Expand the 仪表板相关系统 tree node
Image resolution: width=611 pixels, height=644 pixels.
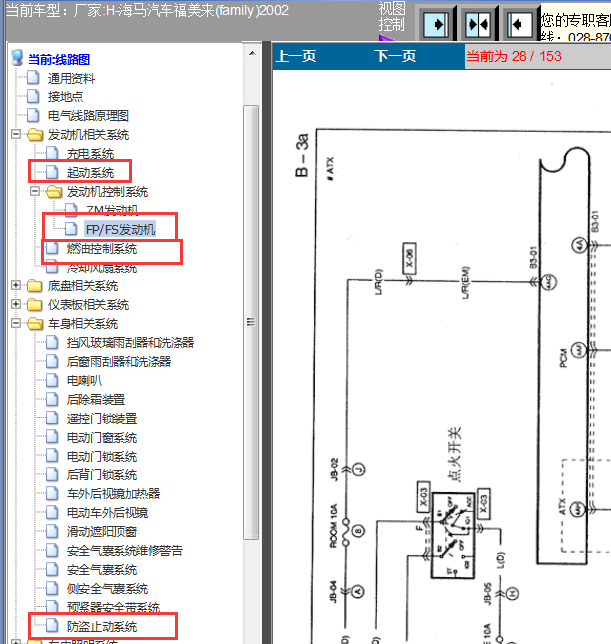coord(16,304)
